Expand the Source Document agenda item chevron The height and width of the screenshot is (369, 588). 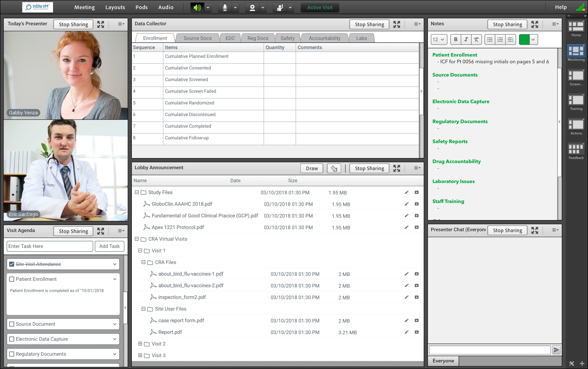tap(115, 324)
